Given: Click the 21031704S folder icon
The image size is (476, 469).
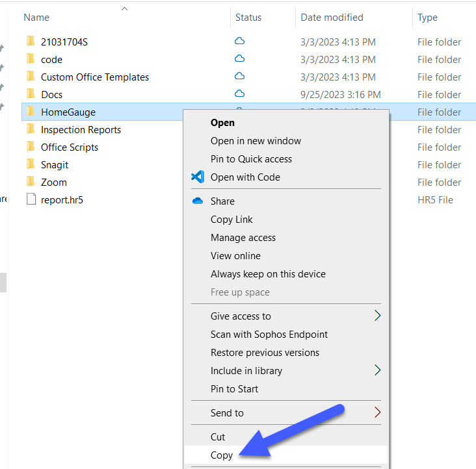Looking at the screenshot, I should click(x=31, y=41).
